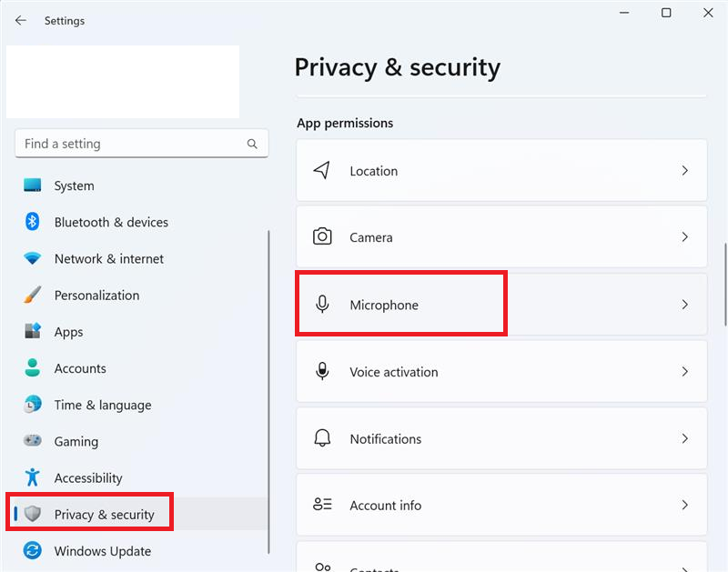Click the Gaming controller icon
Screen dimensions: 728x572
click(33, 440)
